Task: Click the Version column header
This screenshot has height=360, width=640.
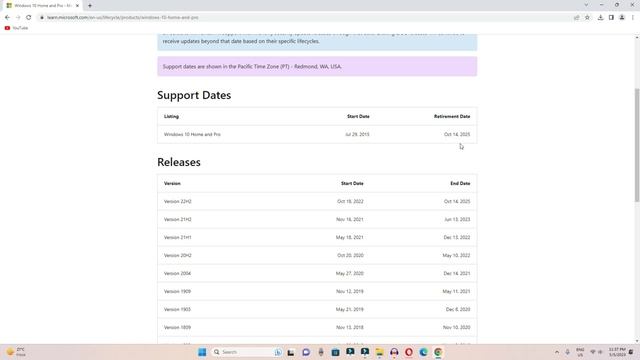Action: pyautogui.click(x=172, y=183)
